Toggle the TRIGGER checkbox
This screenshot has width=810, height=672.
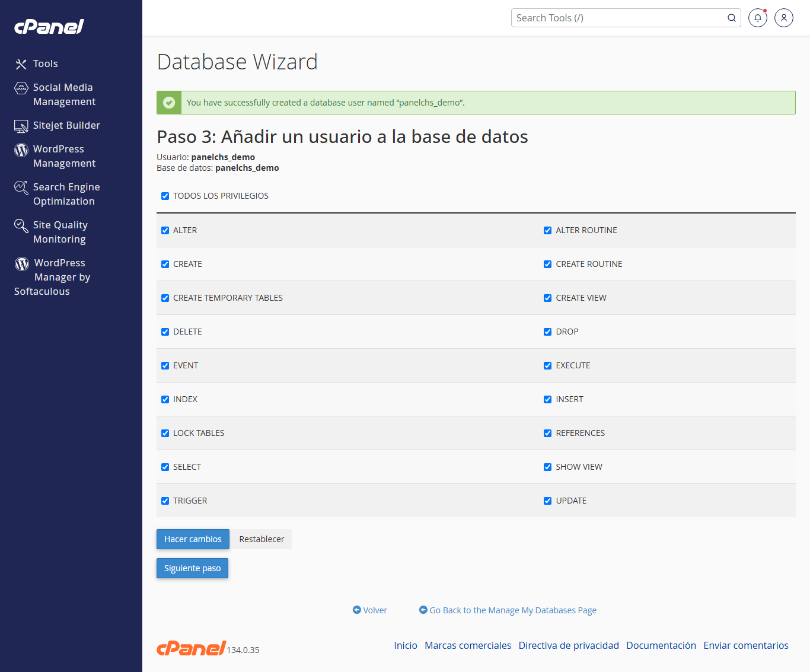[165, 501]
